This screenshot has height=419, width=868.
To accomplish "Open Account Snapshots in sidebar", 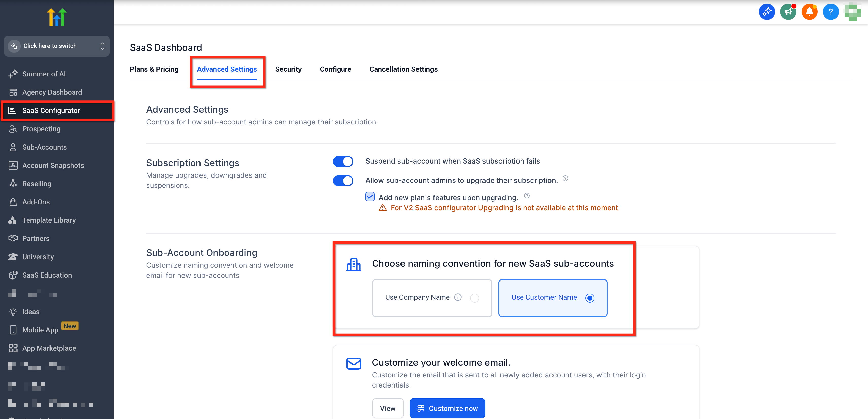I will click(53, 165).
